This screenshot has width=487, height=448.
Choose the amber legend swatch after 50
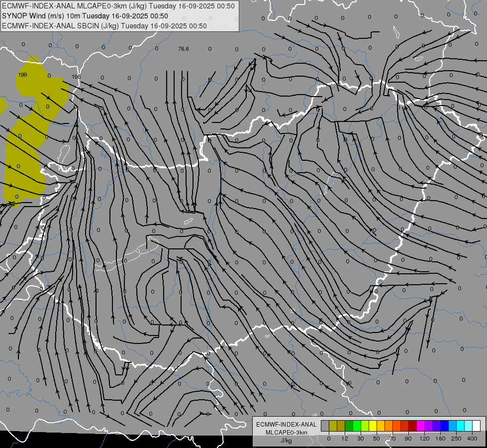[x=381, y=426]
